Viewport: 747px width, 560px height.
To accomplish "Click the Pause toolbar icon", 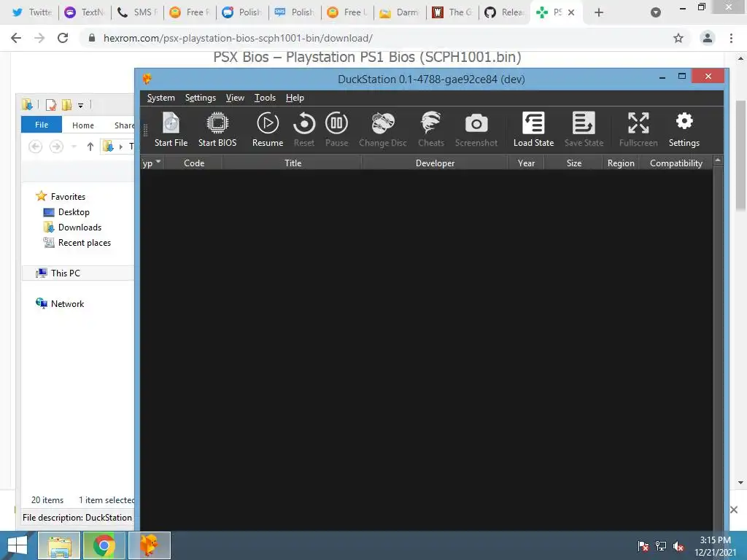I will tap(336, 130).
